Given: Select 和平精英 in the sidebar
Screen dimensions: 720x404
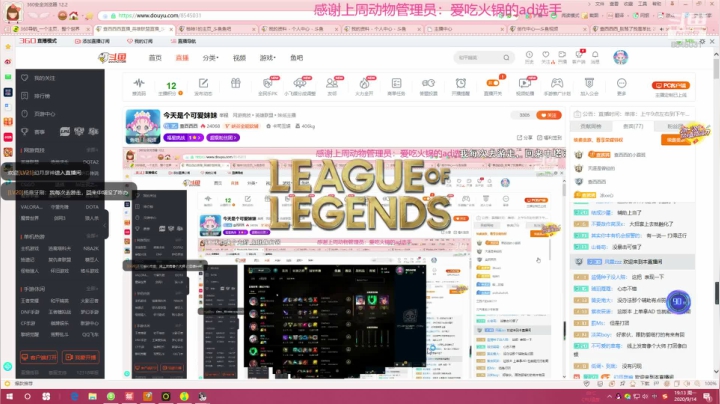Looking at the screenshot, I should coord(59,301).
